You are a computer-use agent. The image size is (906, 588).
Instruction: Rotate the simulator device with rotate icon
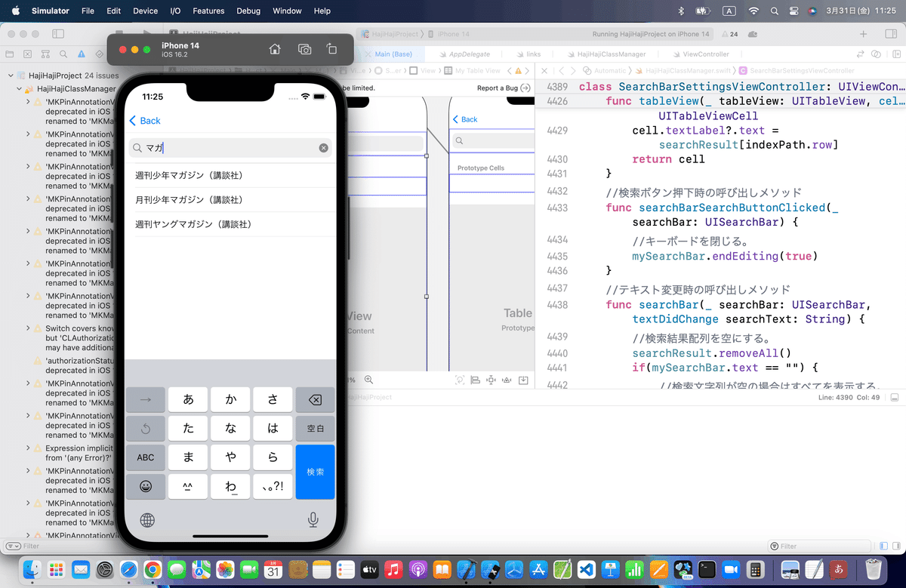[331, 49]
